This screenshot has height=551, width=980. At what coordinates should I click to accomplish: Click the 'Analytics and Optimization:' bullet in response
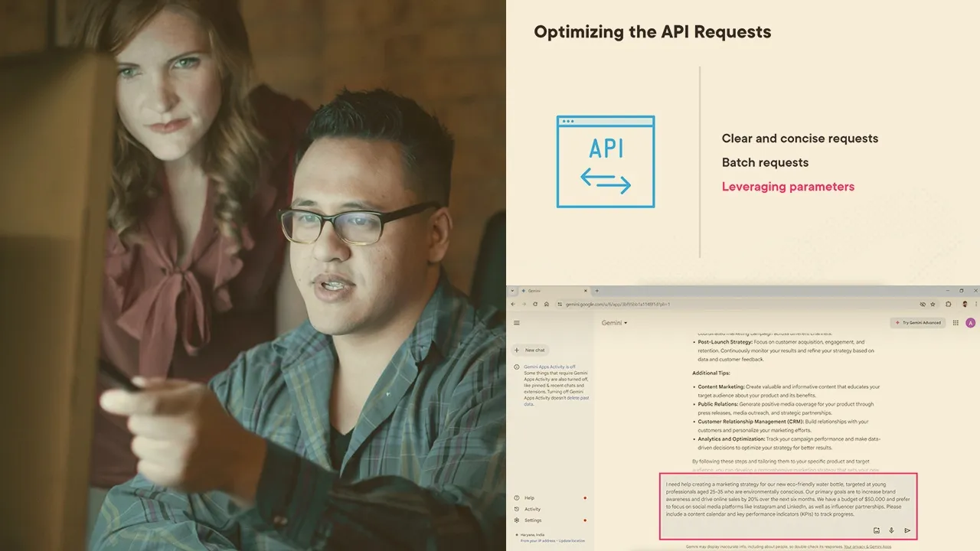click(x=731, y=439)
